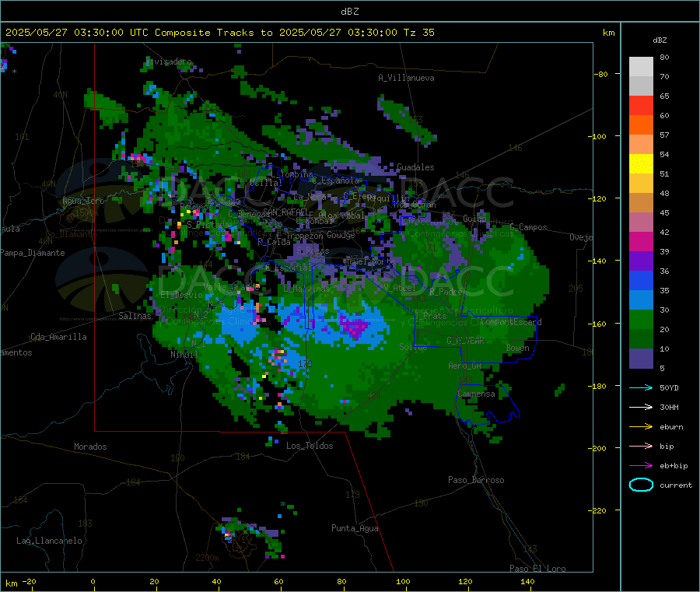Click the small echo cluster near the 2200m volcano
The height and width of the screenshot is (592, 700).
pos(250,536)
